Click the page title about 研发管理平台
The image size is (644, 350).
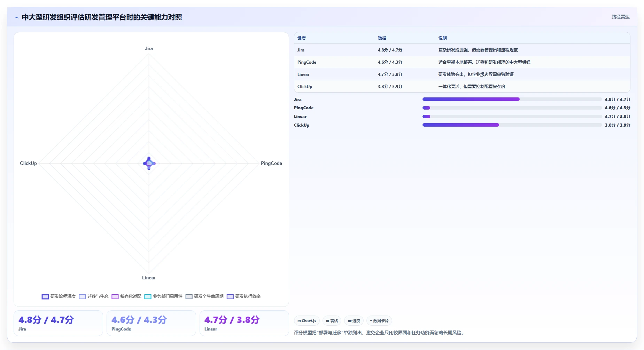(x=102, y=17)
